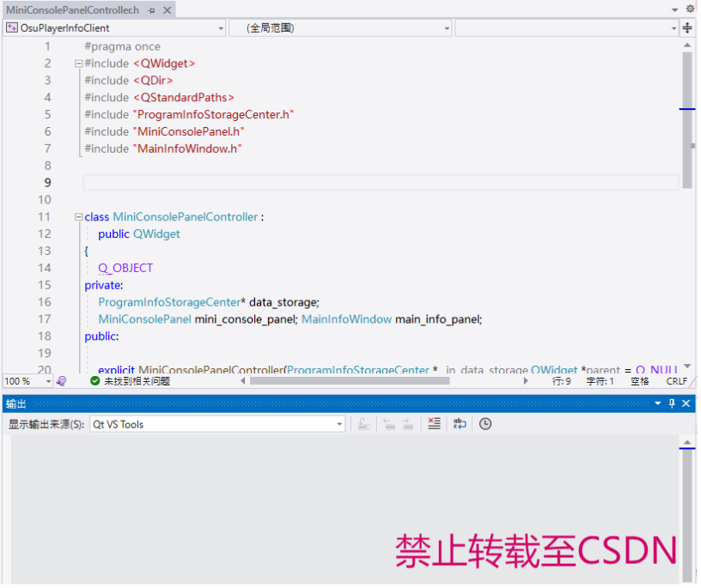701x588 pixels.
Task: Click the clear all output icon
Action: pos(434,423)
